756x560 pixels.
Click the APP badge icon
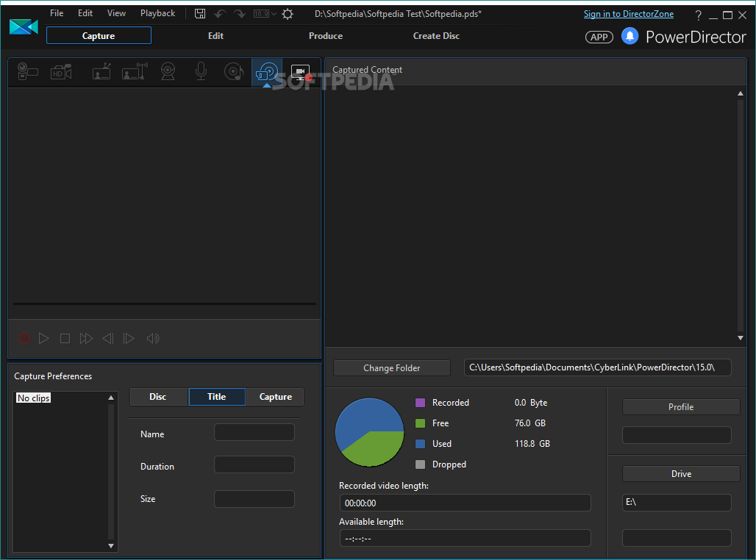tap(599, 37)
